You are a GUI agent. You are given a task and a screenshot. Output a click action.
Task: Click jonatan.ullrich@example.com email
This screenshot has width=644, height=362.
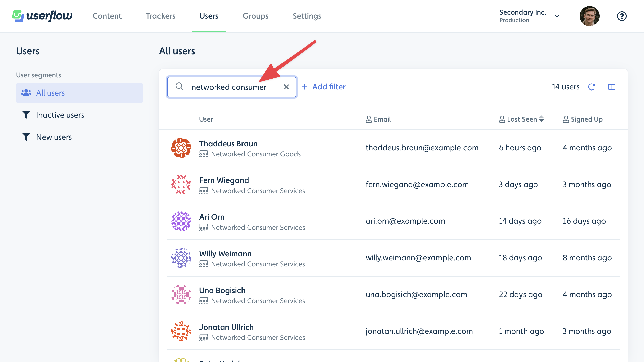point(419,331)
